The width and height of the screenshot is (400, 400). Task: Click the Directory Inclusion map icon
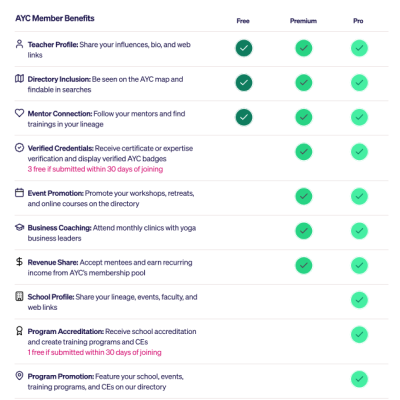pyautogui.click(x=19, y=79)
